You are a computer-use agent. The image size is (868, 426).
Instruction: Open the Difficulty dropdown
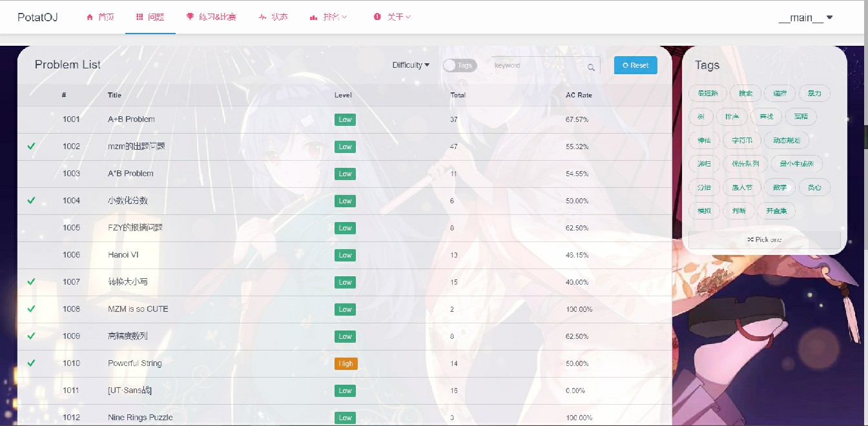[x=411, y=65]
